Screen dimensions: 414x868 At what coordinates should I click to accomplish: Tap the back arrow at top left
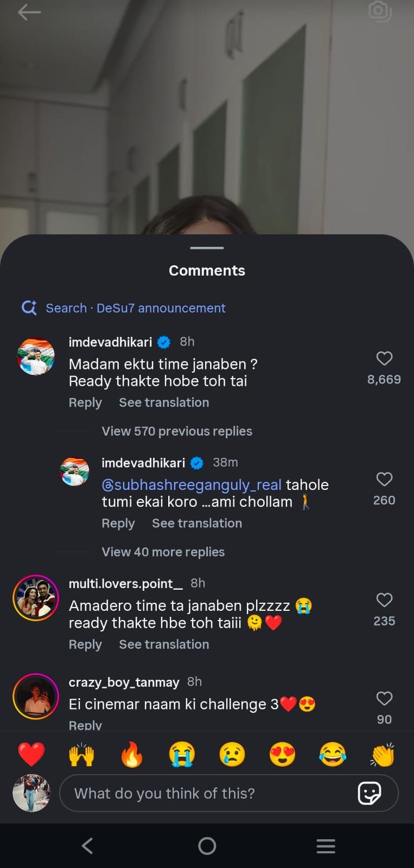[x=29, y=12]
